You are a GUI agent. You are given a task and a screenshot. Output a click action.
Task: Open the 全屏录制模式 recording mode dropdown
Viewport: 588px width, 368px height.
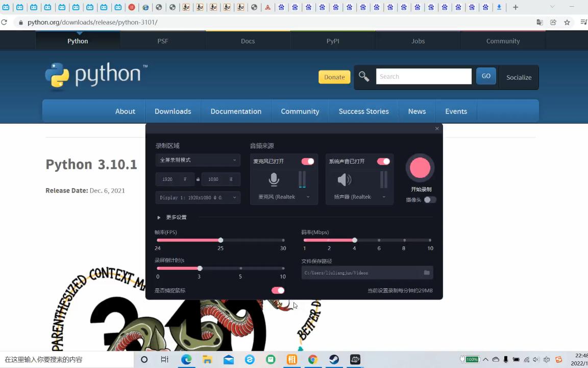coord(198,160)
